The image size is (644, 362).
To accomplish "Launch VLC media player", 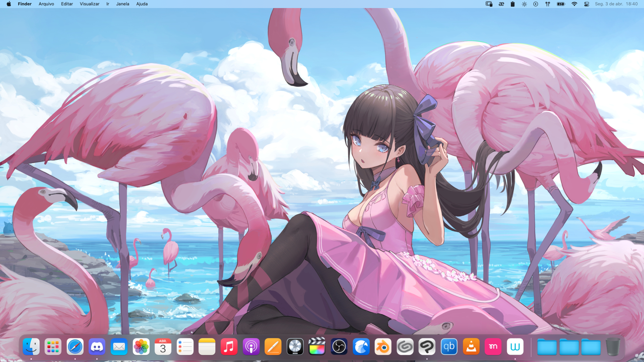I will [x=471, y=347].
